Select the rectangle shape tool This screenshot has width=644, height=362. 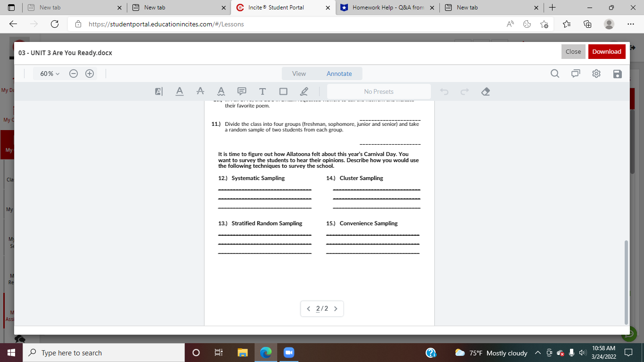click(283, 91)
